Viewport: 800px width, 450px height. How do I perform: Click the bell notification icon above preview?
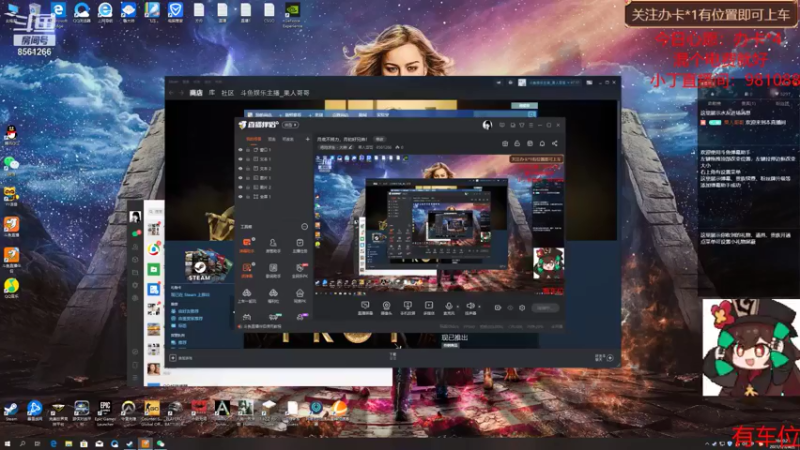pos(542,143)
